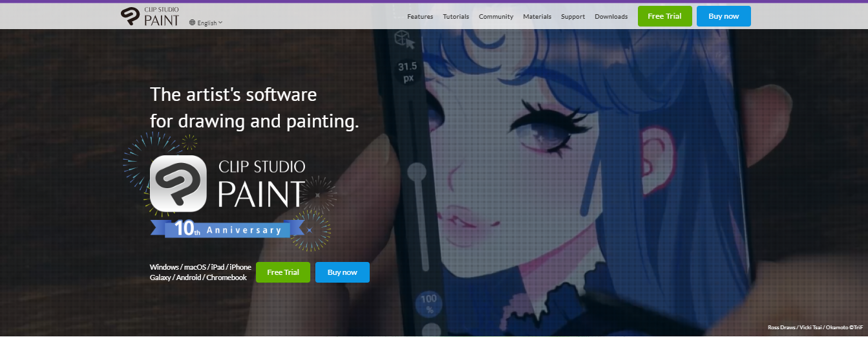Click the "Galaxy / Android / Chromebook" text
Screen dimensions: 868x337
(198, 277)
